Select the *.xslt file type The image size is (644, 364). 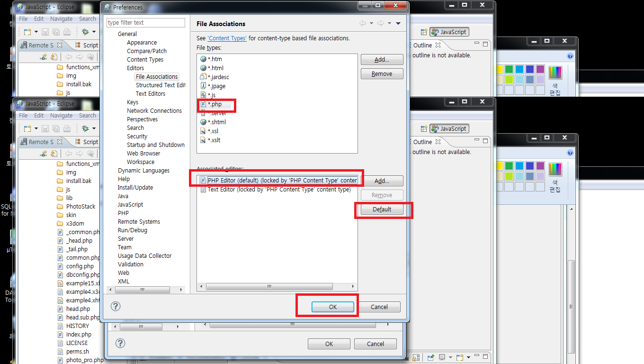pos(210,140)
